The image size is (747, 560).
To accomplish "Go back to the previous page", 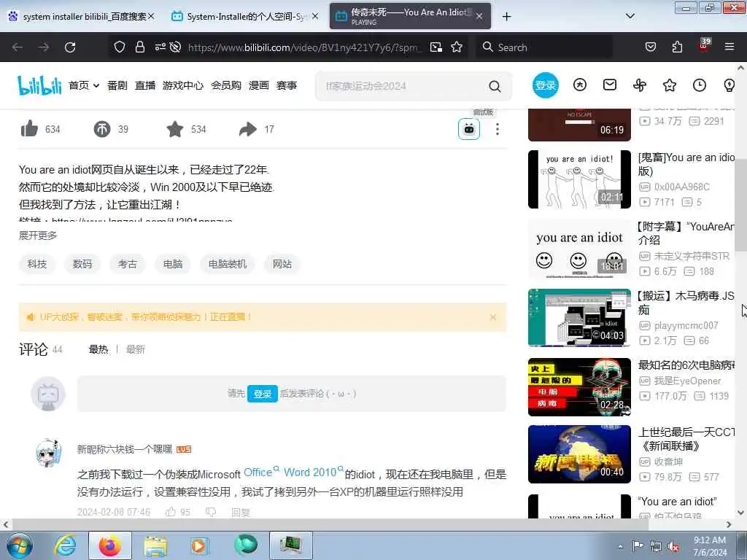I will [x=18, y=47].
